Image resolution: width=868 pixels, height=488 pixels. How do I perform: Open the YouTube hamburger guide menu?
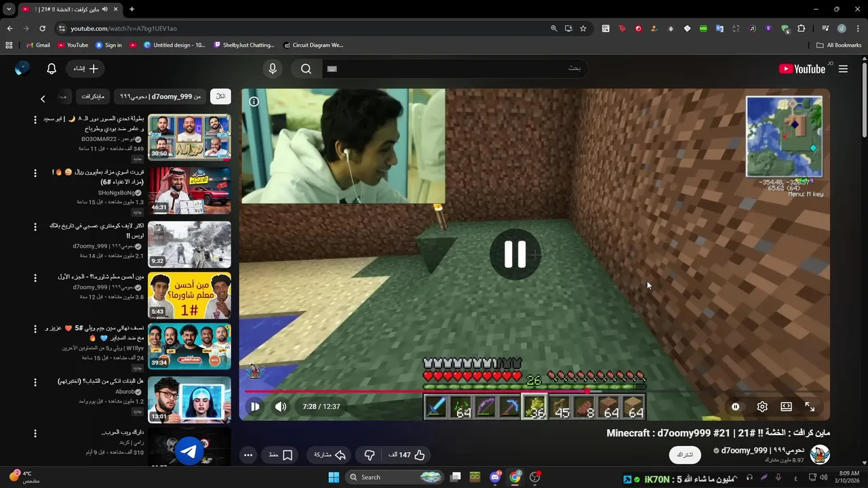(x=843, y=68)
